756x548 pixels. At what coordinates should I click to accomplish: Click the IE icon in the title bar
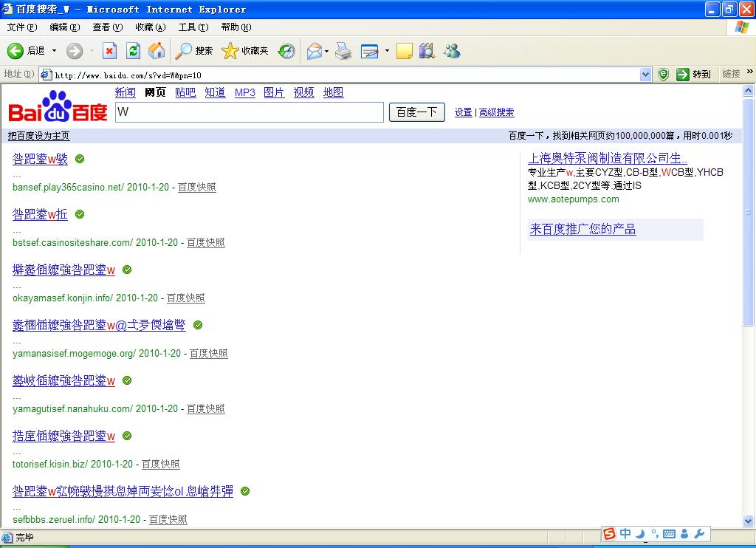pos(7,9)
